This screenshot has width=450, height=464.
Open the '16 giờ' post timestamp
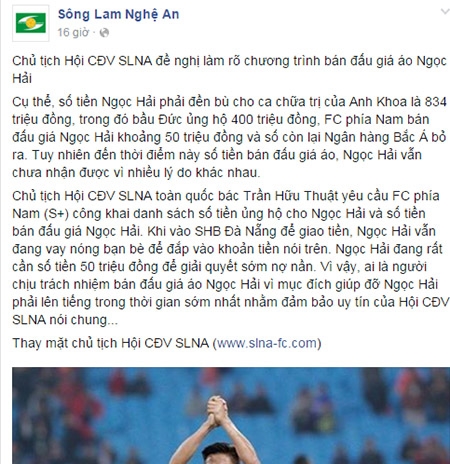pyautogui.click(x=73, y=33)
